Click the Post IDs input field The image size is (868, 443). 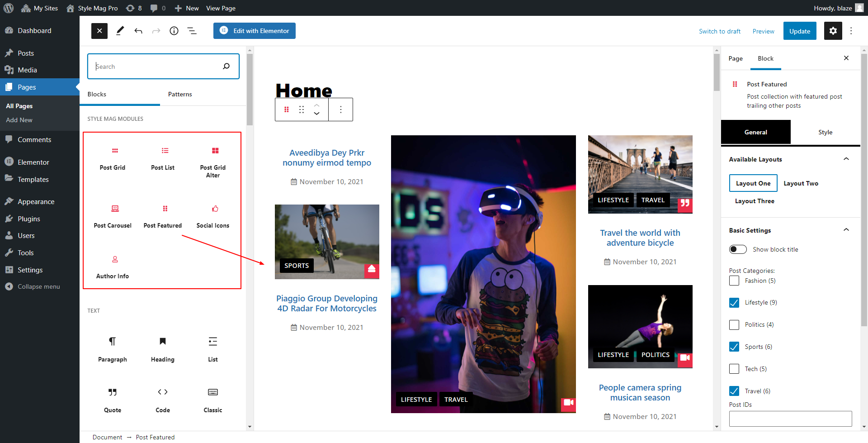[x=790, y=419]
